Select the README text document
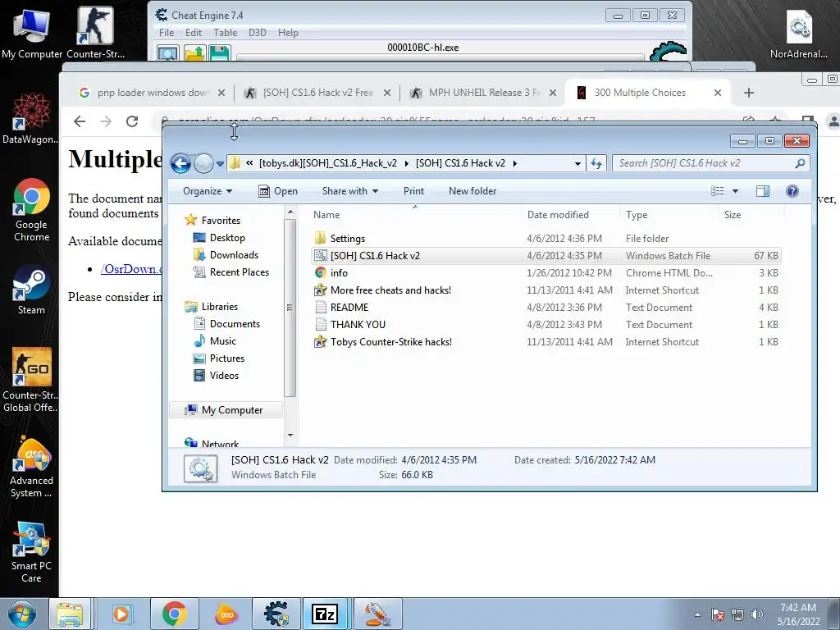This screenshot has height=630, width=840. click(x=349, y=308)
